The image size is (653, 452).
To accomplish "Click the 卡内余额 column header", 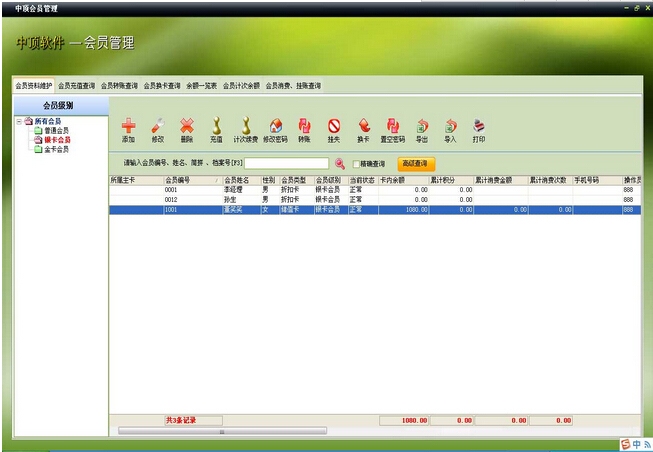I will click(404, 180).
